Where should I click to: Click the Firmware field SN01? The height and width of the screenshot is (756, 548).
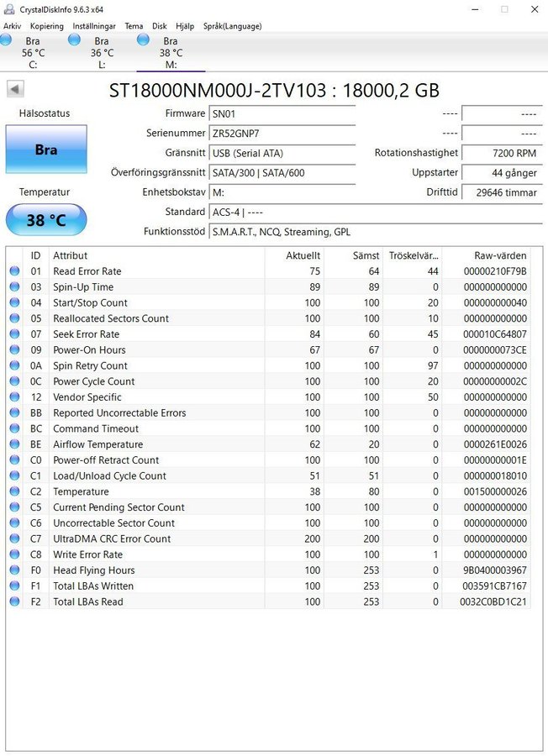tap(282, 113)
